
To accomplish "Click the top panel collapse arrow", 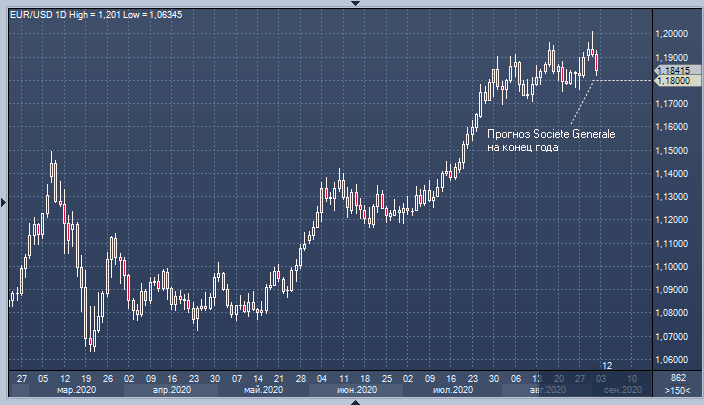I will pyautogui.click(x=351, y=3).
